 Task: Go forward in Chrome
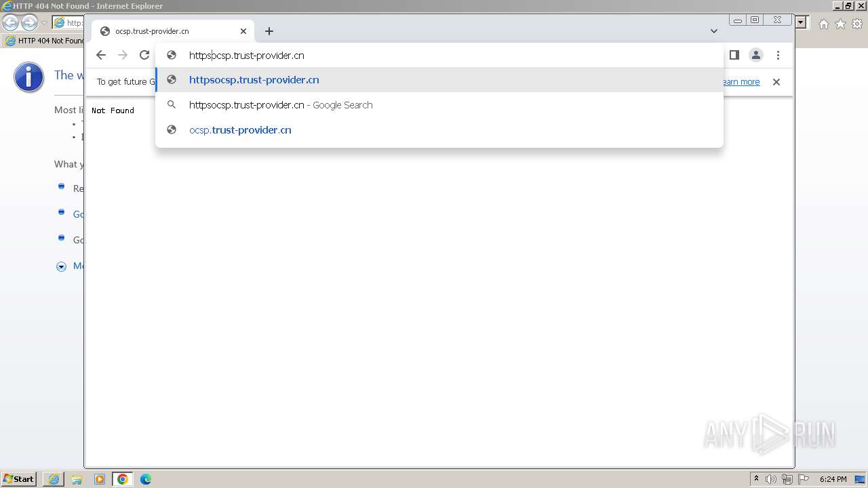tap(123, 56)
